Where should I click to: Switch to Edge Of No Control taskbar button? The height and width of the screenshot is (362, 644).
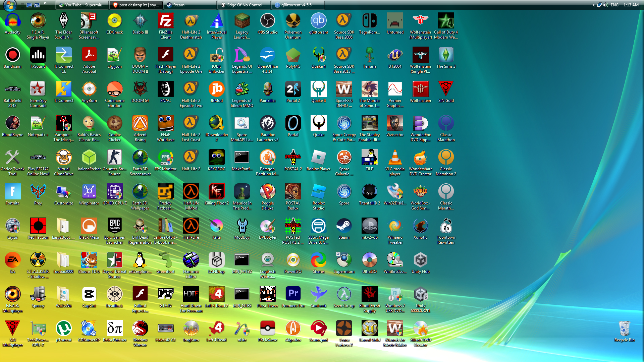245,5
